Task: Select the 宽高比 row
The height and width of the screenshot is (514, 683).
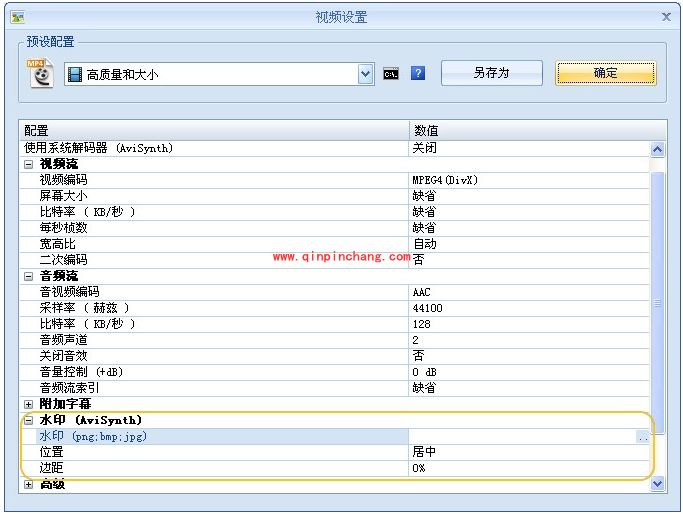Action: (335, 244)
